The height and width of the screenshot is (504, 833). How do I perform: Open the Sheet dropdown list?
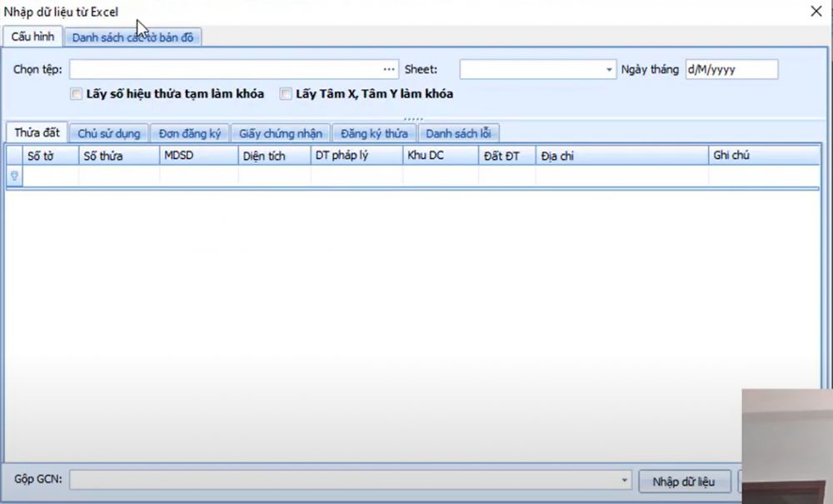pyautogui.click(x=608, y=69)
